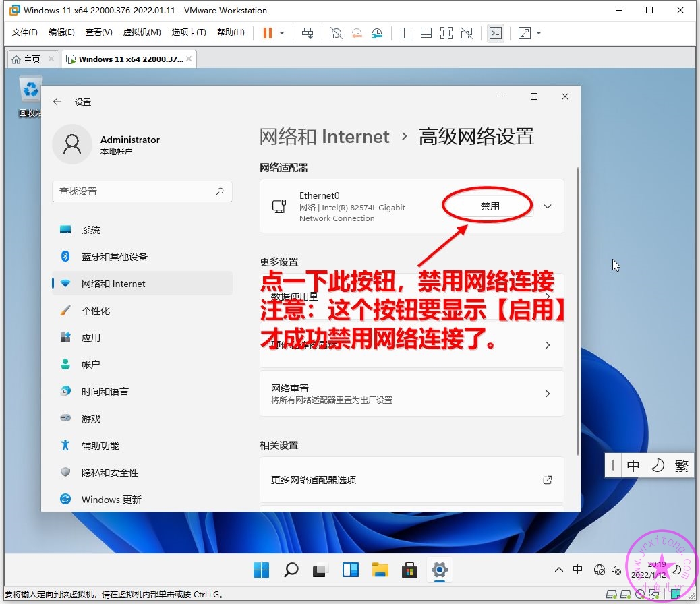Enter VMware full screen mode
Viewport: 700px width, 604px height.
[446, 32]
